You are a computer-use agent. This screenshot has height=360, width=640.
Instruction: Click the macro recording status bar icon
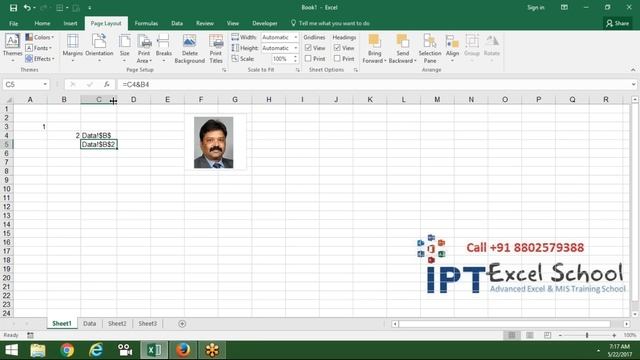point(30,335)
